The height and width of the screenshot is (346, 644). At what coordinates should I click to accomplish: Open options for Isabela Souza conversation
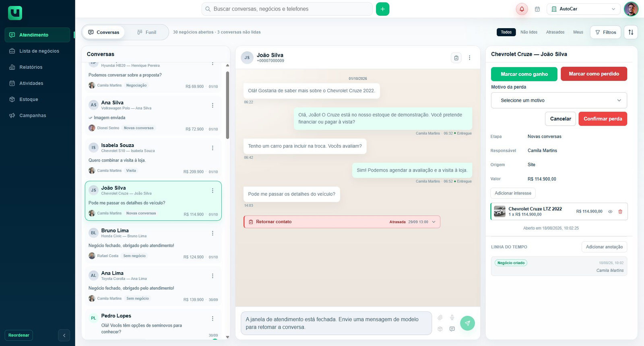(213, 148)
